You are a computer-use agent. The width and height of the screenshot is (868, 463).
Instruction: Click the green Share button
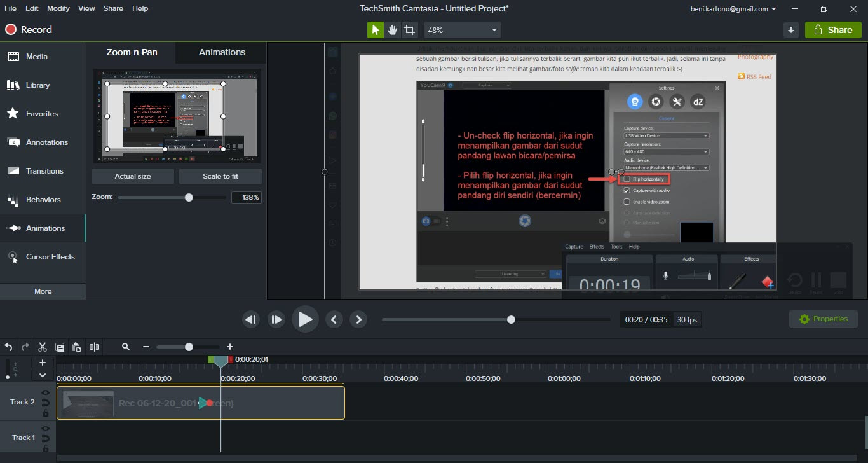click(833, 30)
